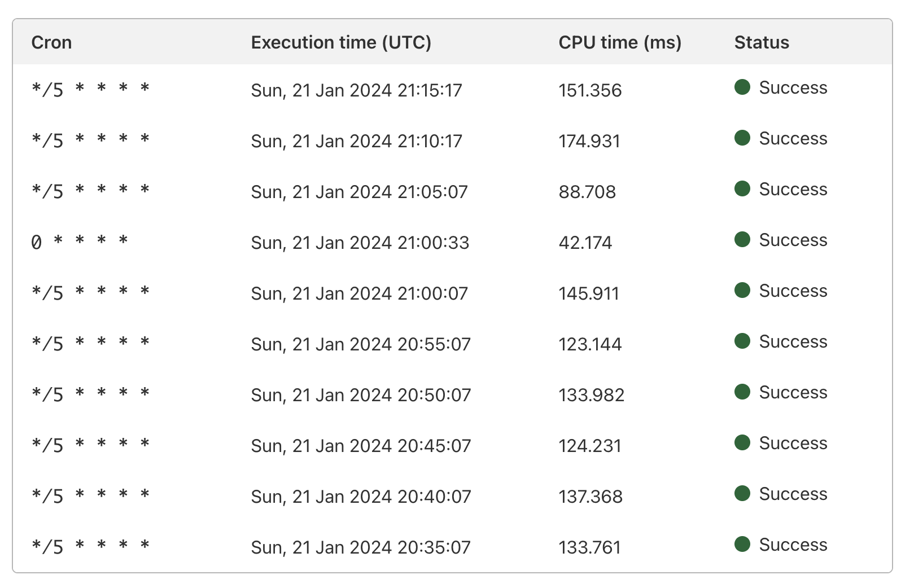Click the CPU time value 42.174
Viewport: 901px width, 588px height.
[585, 243]
